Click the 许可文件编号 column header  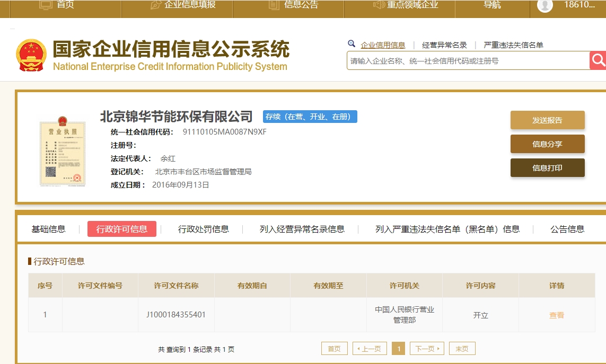pos(100,286)
